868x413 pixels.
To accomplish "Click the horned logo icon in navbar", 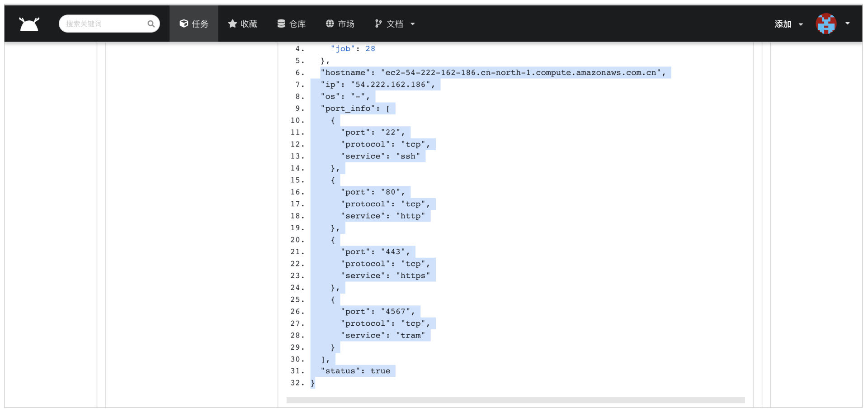I will (x=29, y=24).
